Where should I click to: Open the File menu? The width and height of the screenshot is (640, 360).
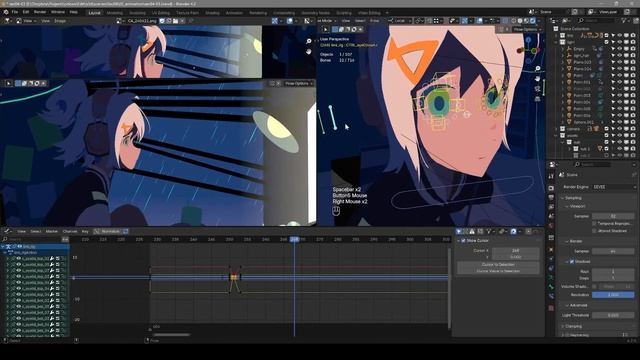coord(15,12)
